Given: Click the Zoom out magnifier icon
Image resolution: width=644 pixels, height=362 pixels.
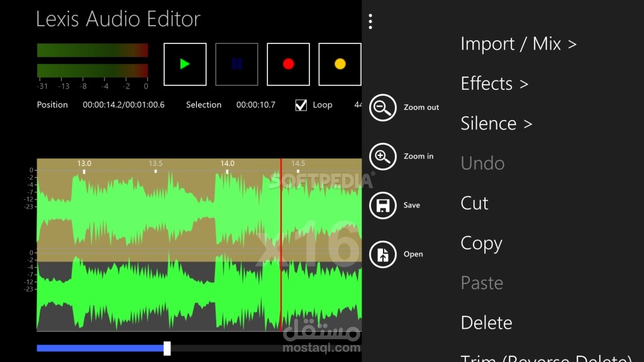Looking at the screenshot, I should pyautogui.click(x=383, y=107).
